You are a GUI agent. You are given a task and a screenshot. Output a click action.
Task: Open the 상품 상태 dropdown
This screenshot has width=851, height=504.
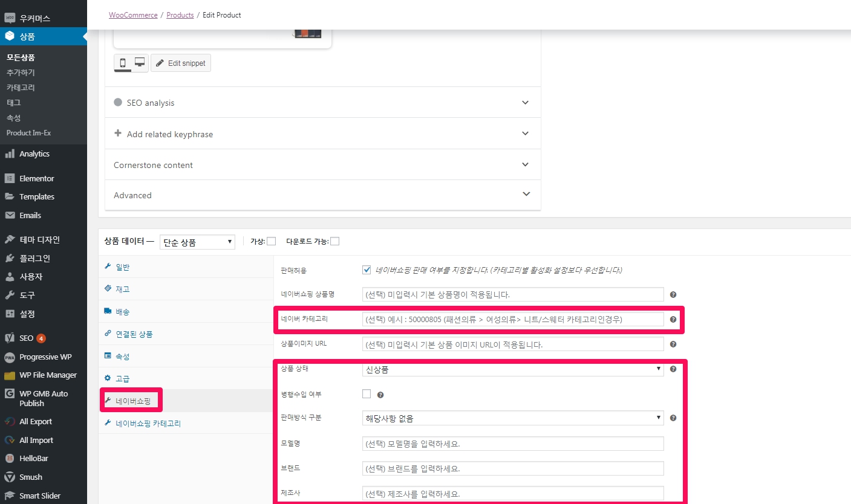tap(512, 369)
